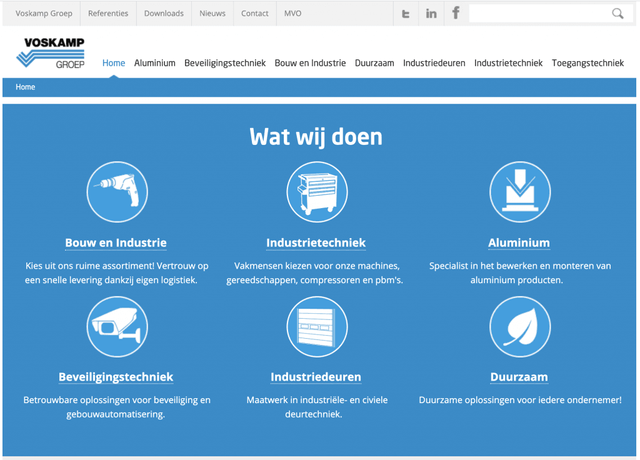Open the Nieuws page
Screen dimensions: 640x460
pos(212,13)
